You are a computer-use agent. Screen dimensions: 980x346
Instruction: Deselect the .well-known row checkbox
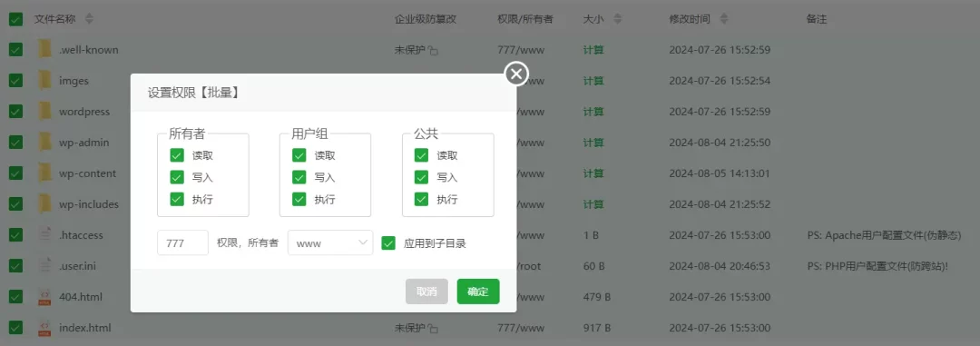pos(15,49)
